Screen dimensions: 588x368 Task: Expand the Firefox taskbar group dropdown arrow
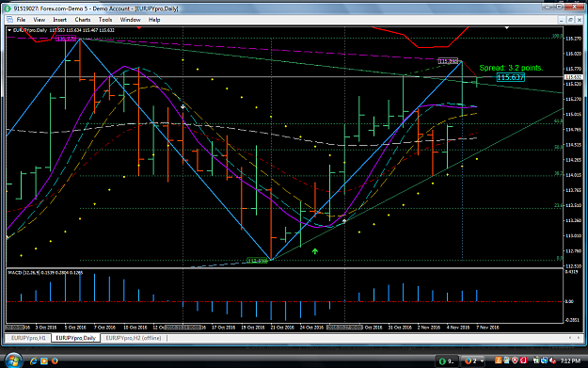click(x=482, y=361)
